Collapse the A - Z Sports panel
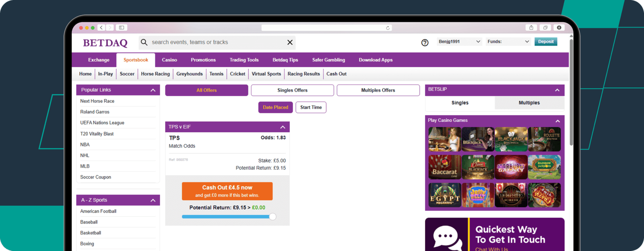Image resolution: width=644 pixels, height=251 pixels. (153, 200)
